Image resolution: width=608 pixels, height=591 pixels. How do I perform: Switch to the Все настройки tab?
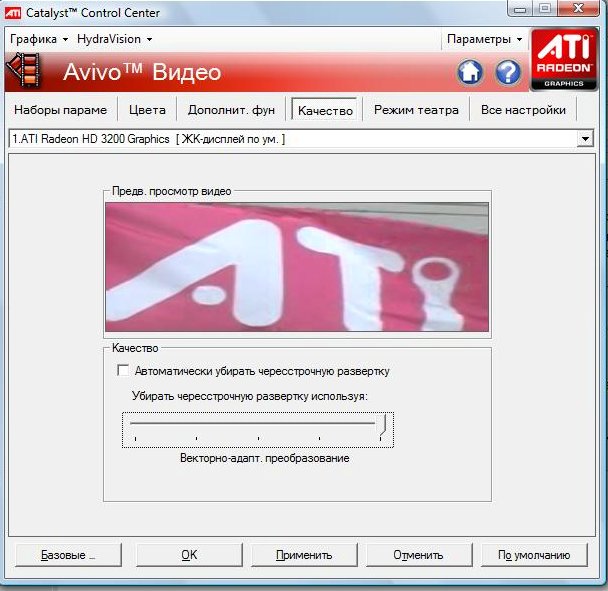pos(523,110)
